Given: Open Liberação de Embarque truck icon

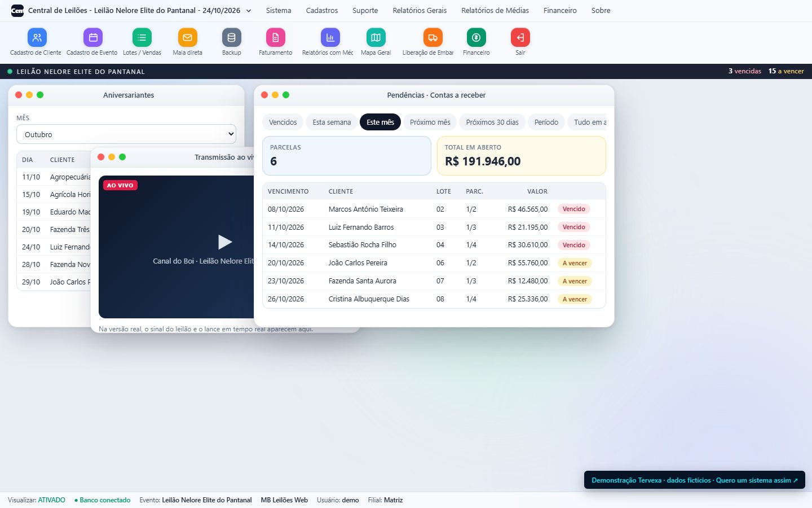Looking at the screenshot, I should (x=433, y=38).
